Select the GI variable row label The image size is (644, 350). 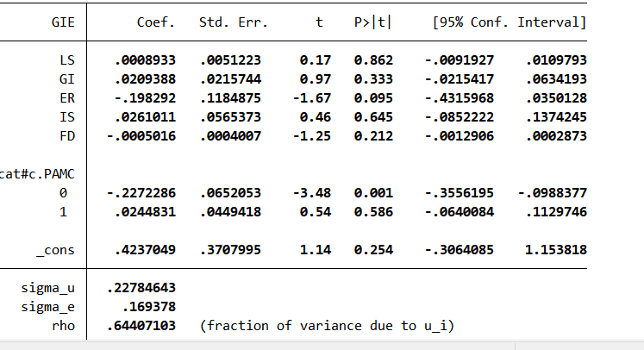(x=66, y=79)
